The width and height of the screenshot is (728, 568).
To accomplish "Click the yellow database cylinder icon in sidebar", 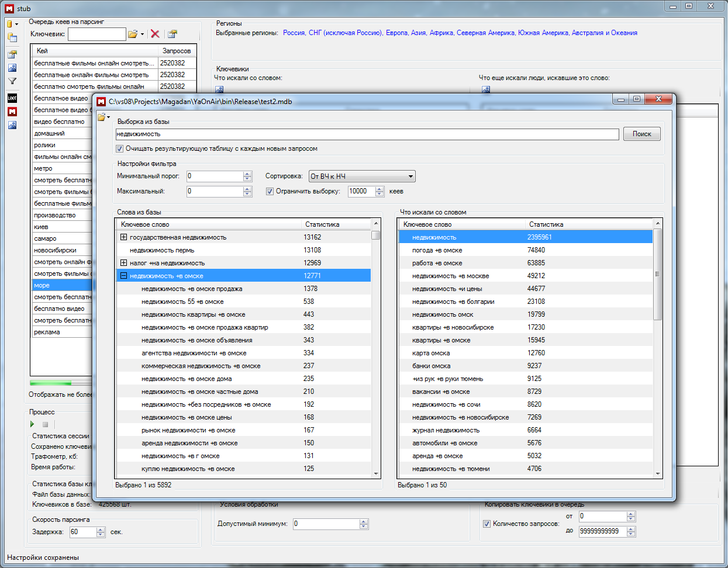I will pos(10,24).
